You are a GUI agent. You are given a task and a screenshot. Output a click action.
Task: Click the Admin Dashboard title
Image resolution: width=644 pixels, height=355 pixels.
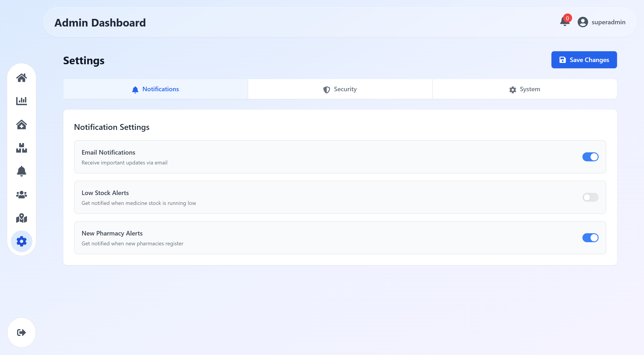click(100, 23)
